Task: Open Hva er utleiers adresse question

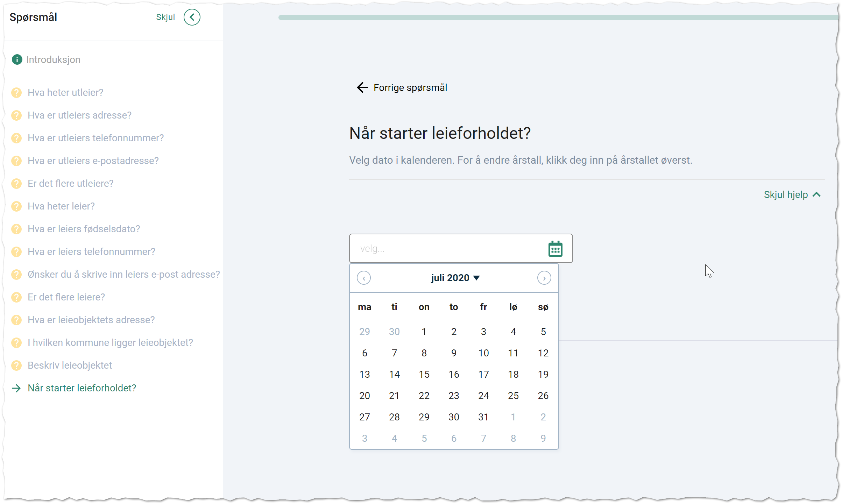Action: point(79,115)
